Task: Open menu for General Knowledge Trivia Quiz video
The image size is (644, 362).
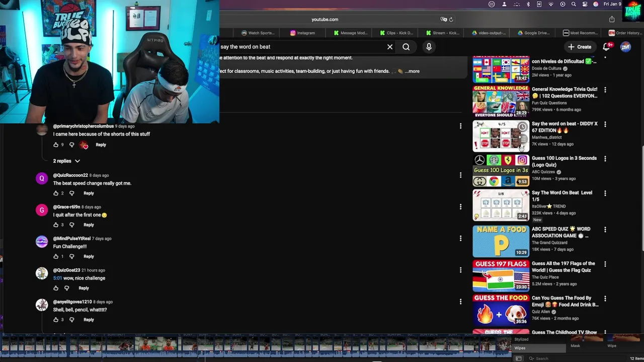Action: coord(605,90)
